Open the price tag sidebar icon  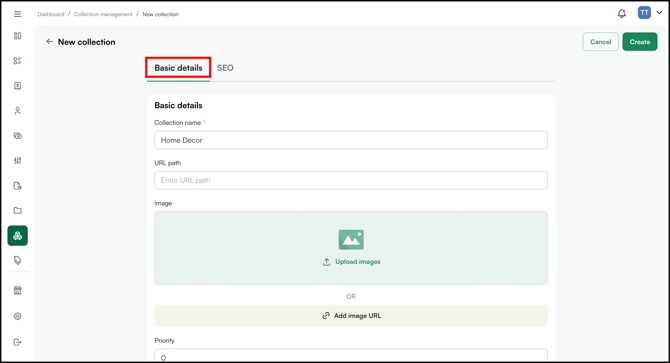pos(18,261)
